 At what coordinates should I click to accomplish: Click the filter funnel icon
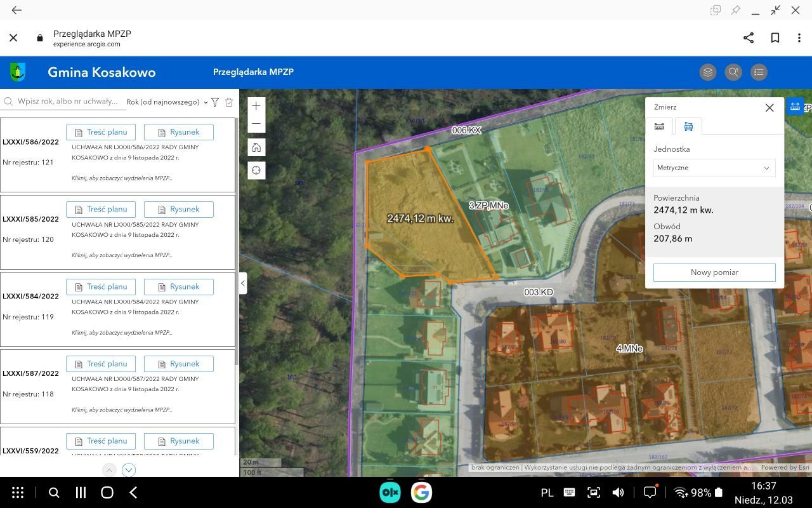click(x=215, y=102)
